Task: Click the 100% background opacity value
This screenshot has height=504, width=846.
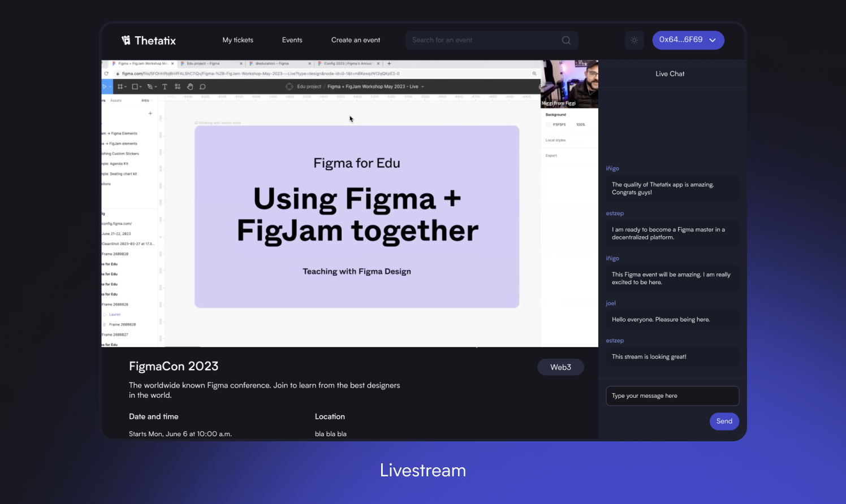Action: click(581, 124)
